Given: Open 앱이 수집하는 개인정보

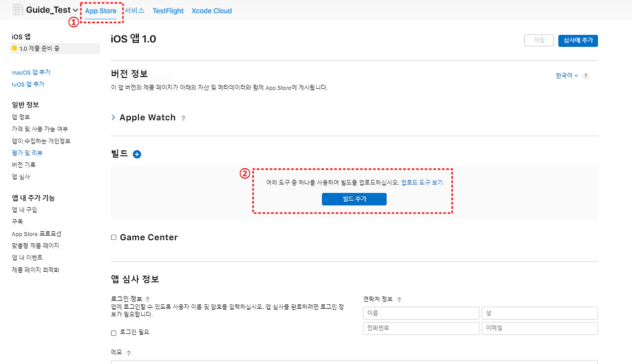Looking at the screenshot, I should [41, 141].
